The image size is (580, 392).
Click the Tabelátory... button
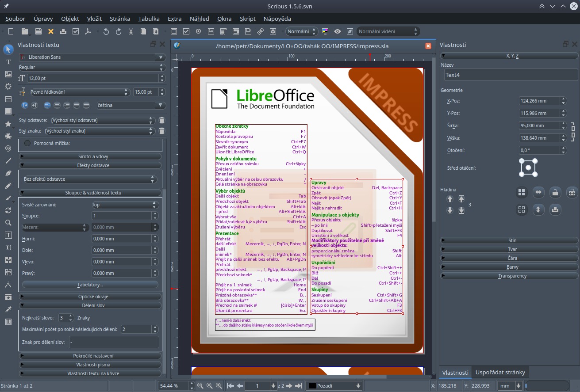pos(90,285)
